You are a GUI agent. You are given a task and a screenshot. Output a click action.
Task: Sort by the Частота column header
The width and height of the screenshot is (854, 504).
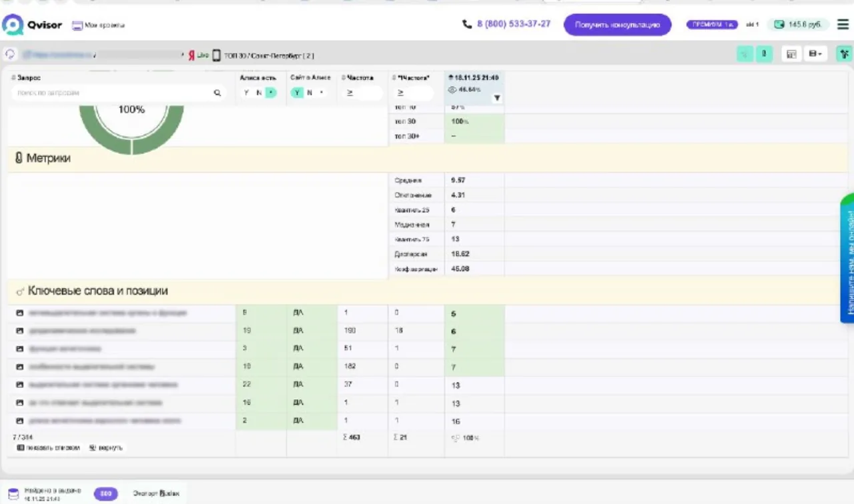pyautogui.click(x=358, y=78)
